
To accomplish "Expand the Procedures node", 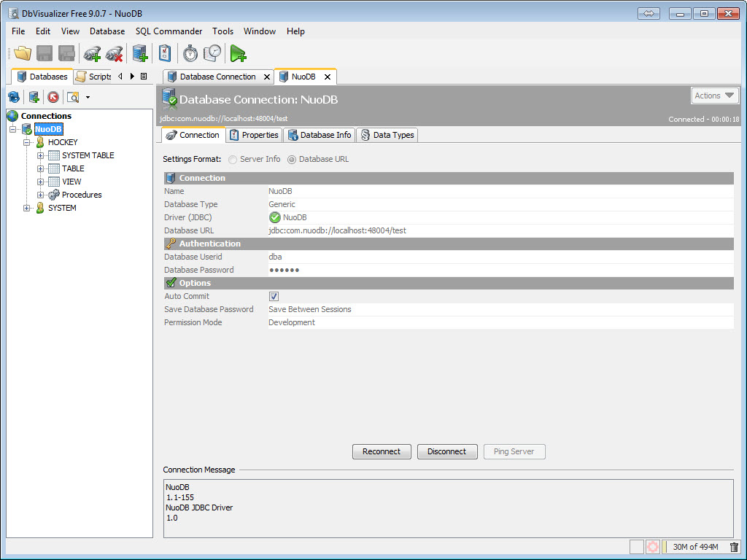I will [41, 195].
